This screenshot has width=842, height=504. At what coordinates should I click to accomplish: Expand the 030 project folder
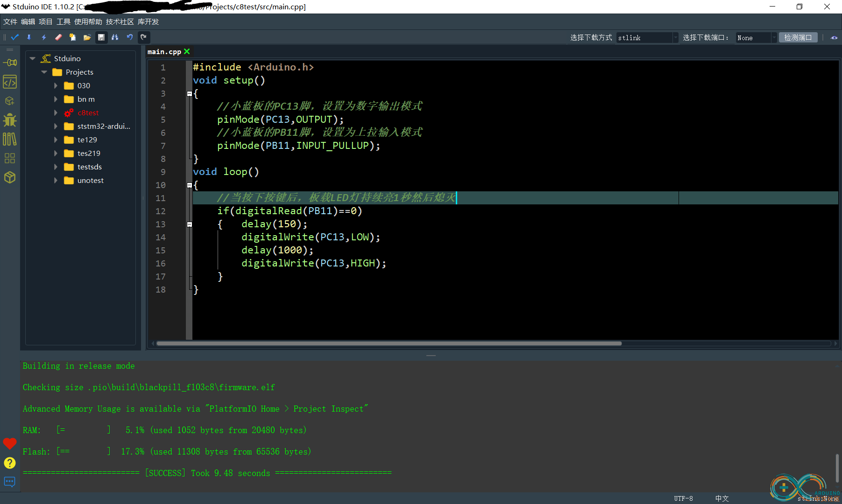tap(56, 85)
